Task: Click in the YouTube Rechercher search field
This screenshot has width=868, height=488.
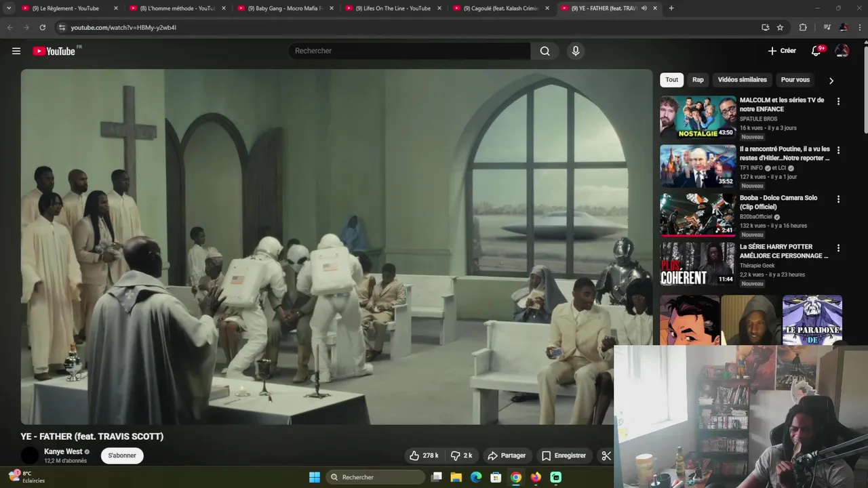Action: click(x=410, y=51)
